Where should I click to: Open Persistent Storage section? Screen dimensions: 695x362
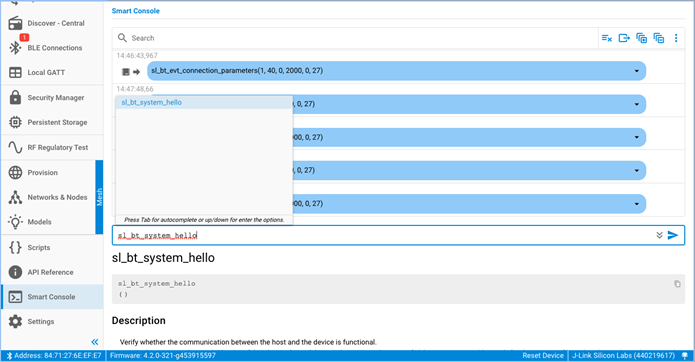pyautogui.click(x=52, y=122)
